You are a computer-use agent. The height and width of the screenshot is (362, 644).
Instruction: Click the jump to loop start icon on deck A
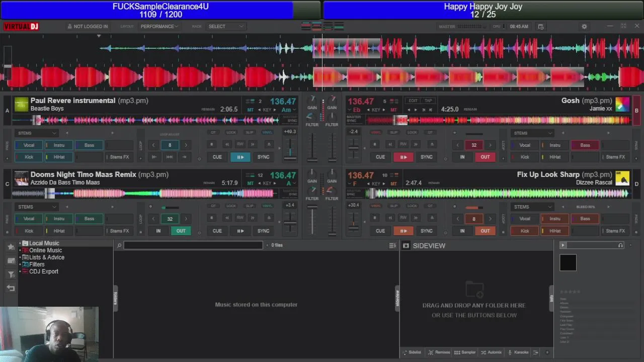pos(154,157)
